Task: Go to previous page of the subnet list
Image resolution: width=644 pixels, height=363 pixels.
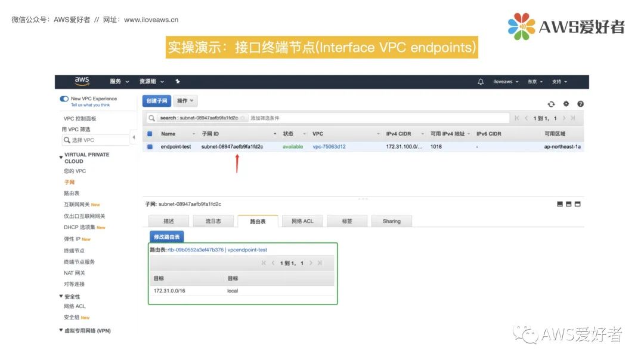Action: coord(526,118)
